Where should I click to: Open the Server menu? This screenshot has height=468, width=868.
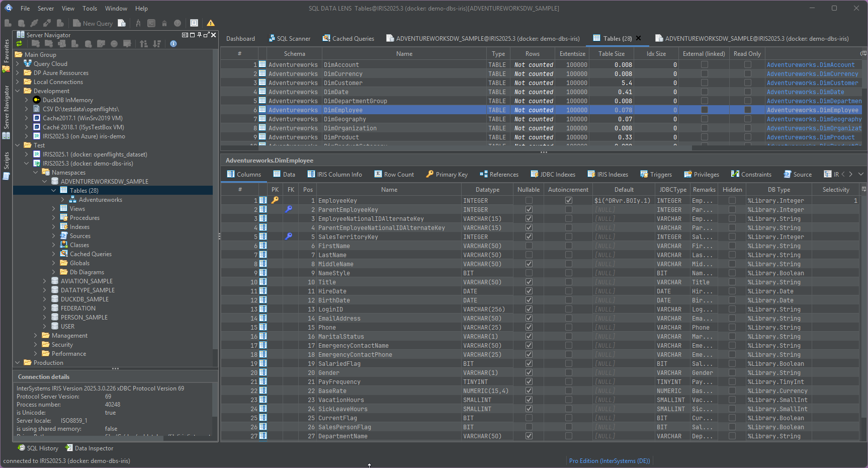click(x=46, y=9)
